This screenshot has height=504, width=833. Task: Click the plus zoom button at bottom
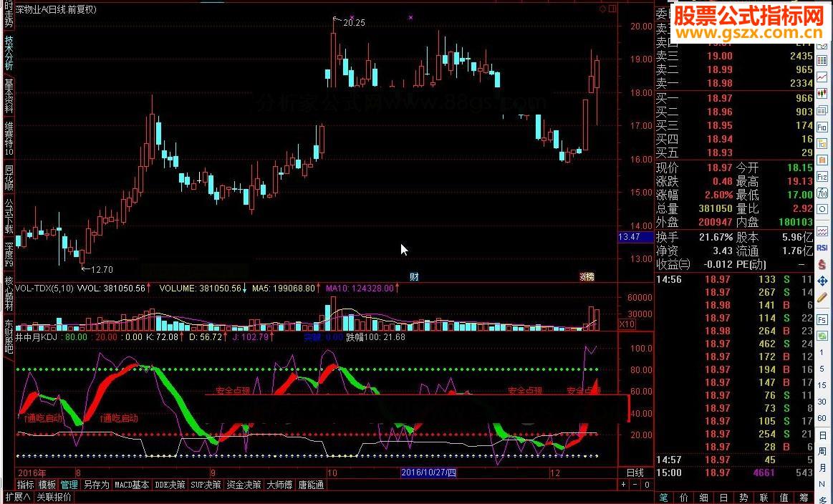coord(624,485)
